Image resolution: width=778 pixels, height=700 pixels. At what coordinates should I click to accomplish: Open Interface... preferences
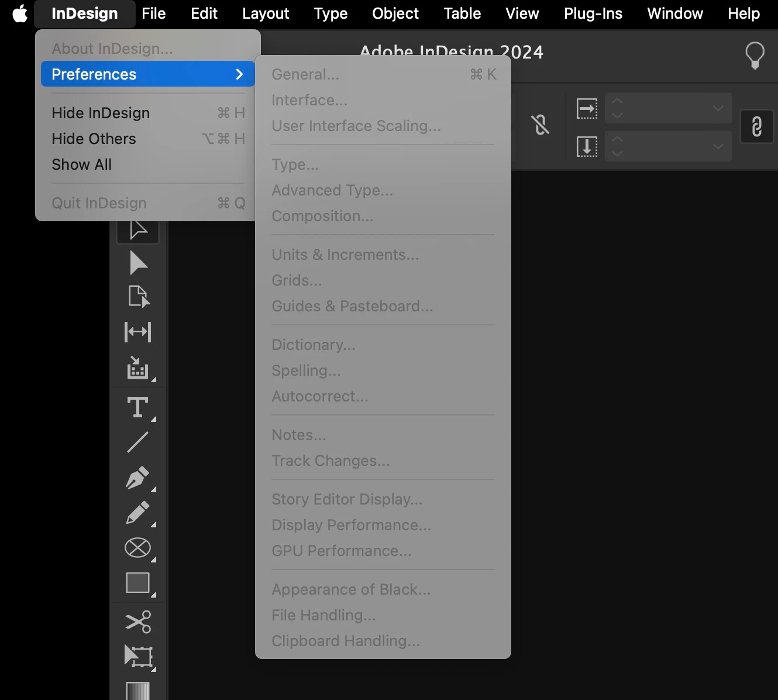[x=383, y=100]
